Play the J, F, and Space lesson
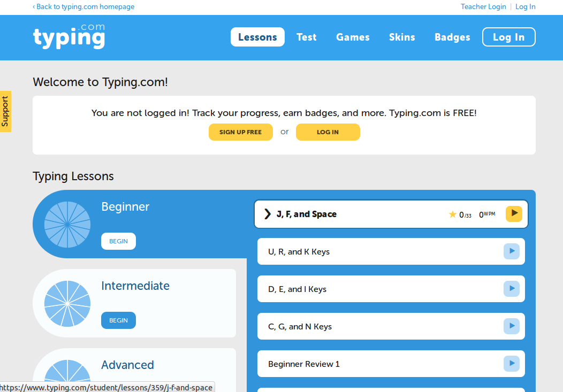 pyautogui.click(x=514, y=214)
